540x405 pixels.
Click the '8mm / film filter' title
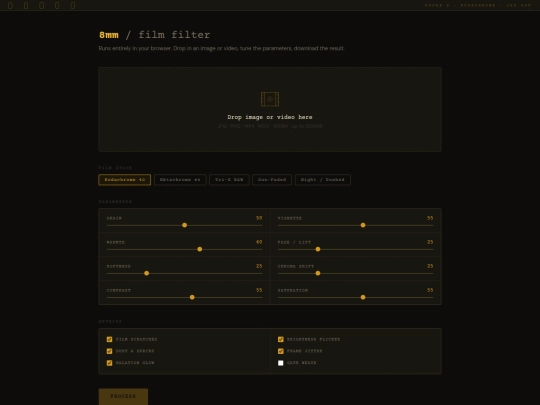tap(155, 35)
